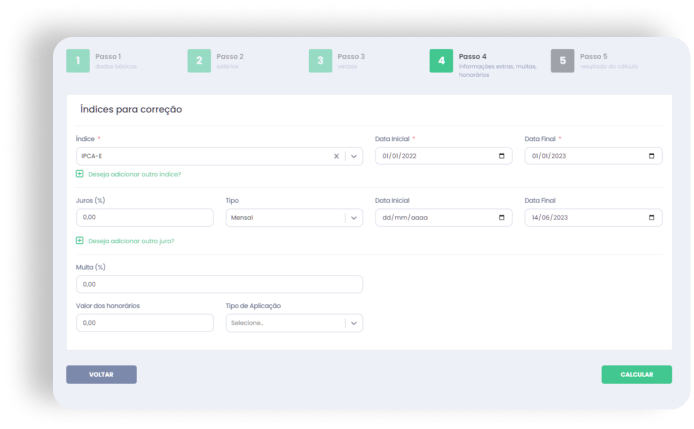Image resolution: width=694 pixels, height=429 pixels.
Task: Open calendar picker for index Data Final
Action: (651, 156)
